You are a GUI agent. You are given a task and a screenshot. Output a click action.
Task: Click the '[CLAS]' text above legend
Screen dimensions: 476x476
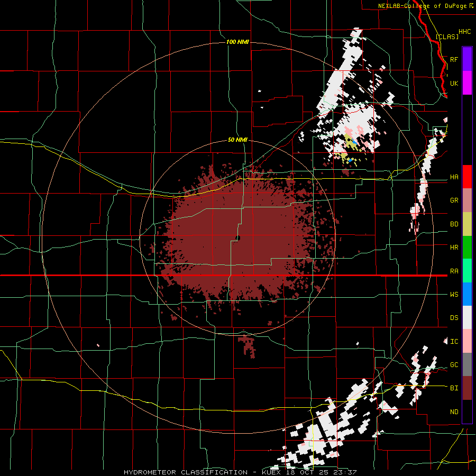(x=447, y=36)
